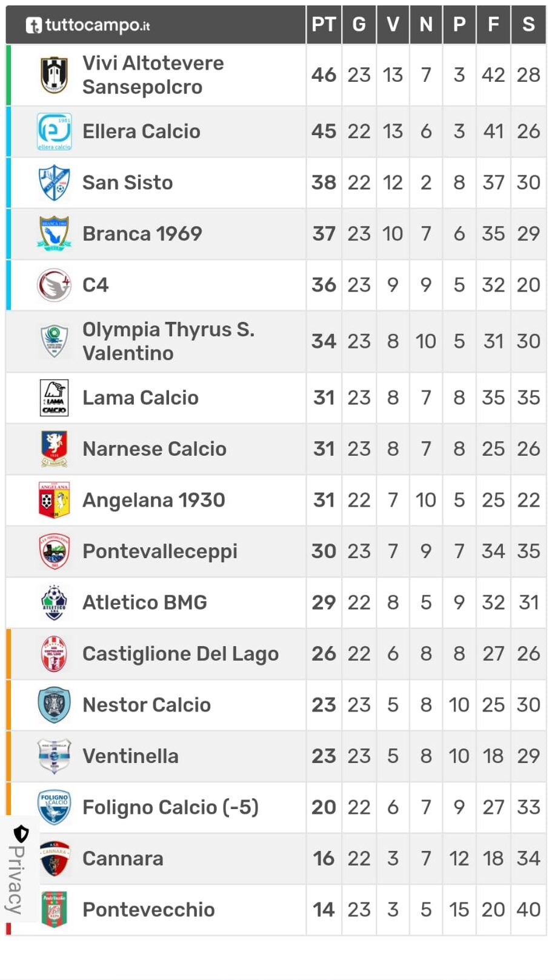
Task: Open the Vivi Altotevere Sansepolcro team crest
Action: click(x=54, y=75)
